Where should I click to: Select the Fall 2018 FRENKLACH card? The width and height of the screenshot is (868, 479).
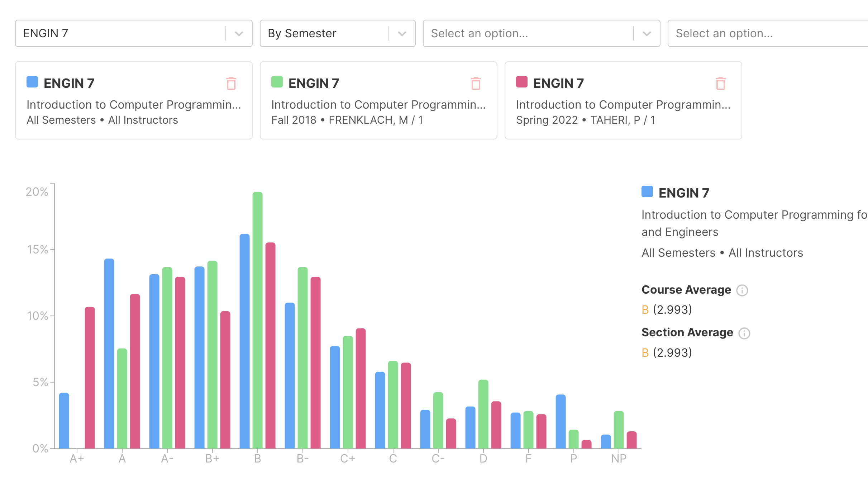click(378, 108)
